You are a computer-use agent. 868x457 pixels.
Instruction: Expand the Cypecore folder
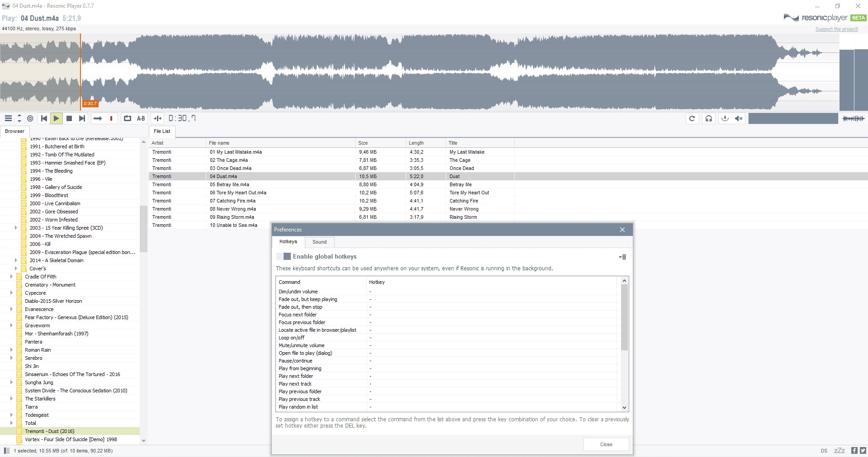point(11,293)
